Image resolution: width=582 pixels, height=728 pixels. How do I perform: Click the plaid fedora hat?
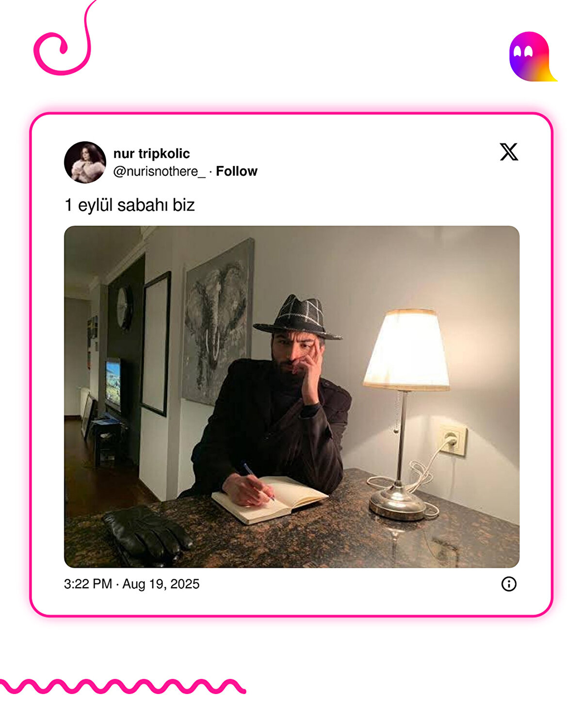tap(298, 316)
